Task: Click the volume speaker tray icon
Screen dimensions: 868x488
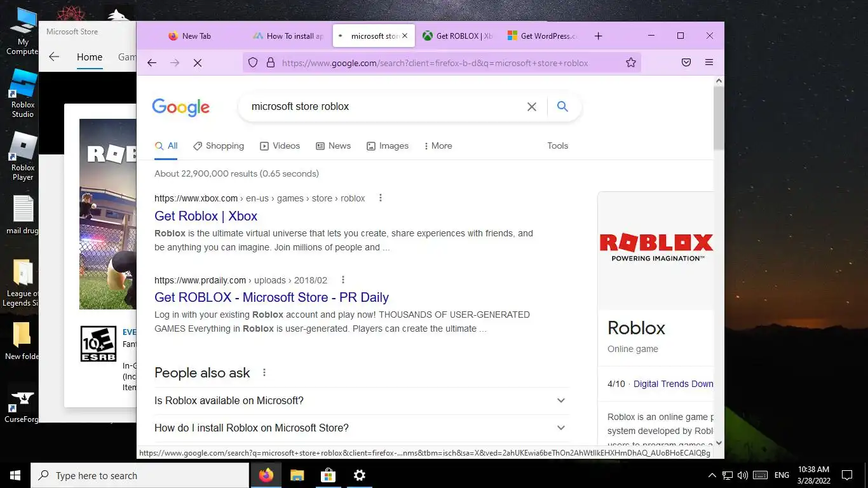Action: (743, 475)
